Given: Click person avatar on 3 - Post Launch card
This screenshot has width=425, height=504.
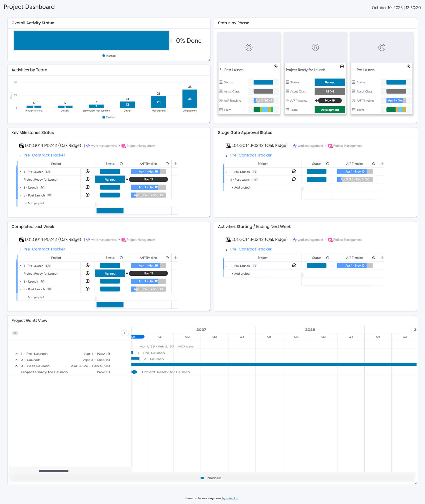Looking at the screenshot, I should pos(249,48).
